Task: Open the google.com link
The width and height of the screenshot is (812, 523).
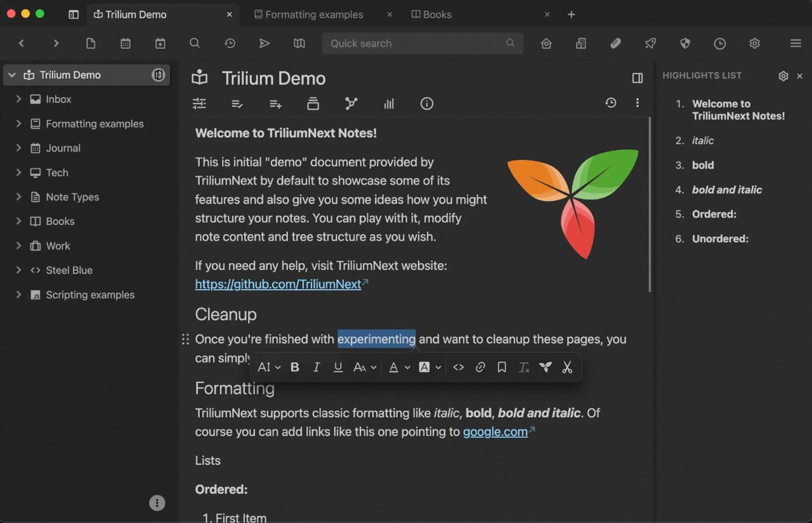Action: [x=495, y=432]
